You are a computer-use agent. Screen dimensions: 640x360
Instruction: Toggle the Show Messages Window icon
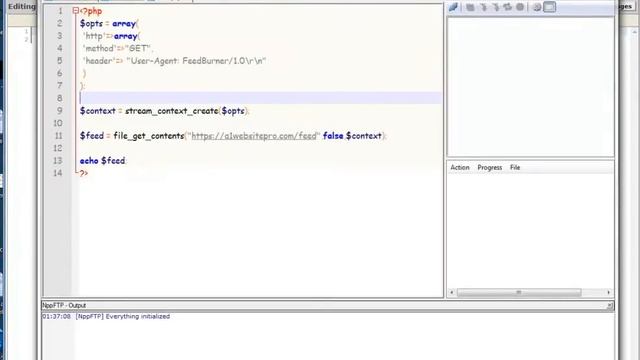click(550, 7)
